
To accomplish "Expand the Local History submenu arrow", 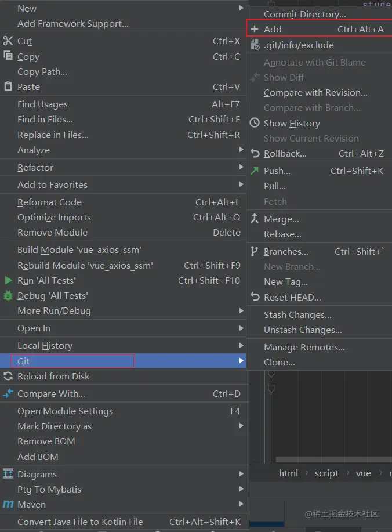I will point(241,345).
